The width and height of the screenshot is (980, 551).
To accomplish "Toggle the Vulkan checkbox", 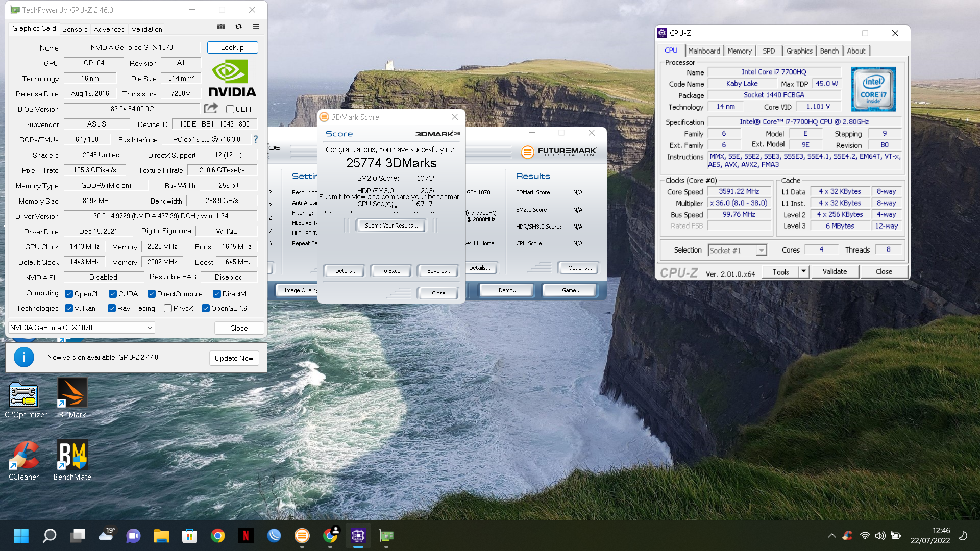I will 69,308.
